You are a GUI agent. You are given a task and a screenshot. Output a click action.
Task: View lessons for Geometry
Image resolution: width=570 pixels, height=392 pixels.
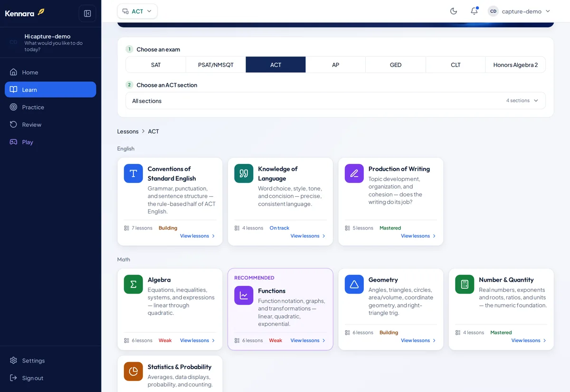418,340
